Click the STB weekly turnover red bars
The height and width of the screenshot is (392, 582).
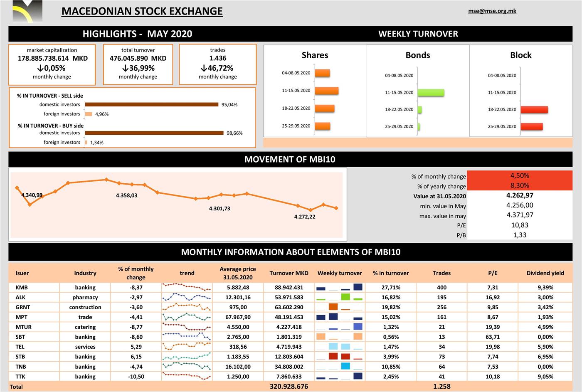click(x=339, y=357)
